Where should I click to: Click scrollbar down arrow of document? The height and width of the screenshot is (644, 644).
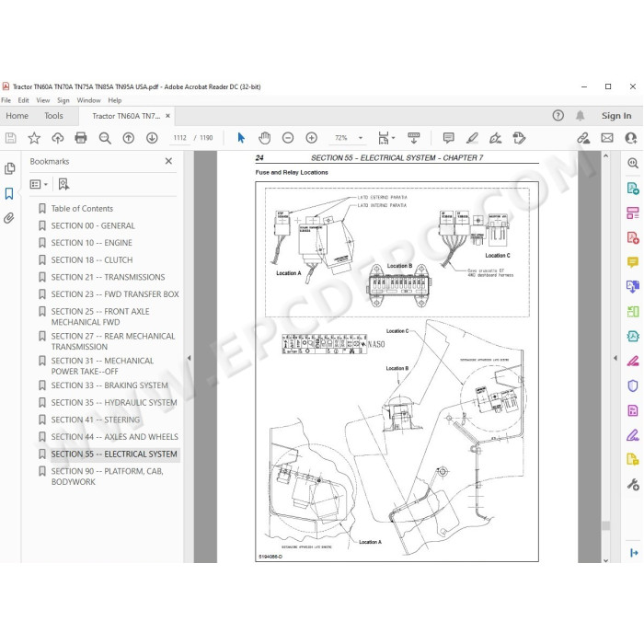605,559
